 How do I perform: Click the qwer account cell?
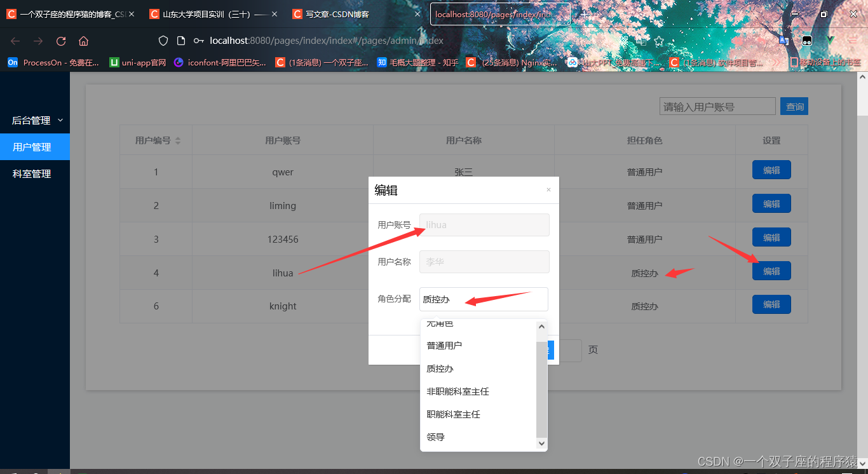click(283, 172)
